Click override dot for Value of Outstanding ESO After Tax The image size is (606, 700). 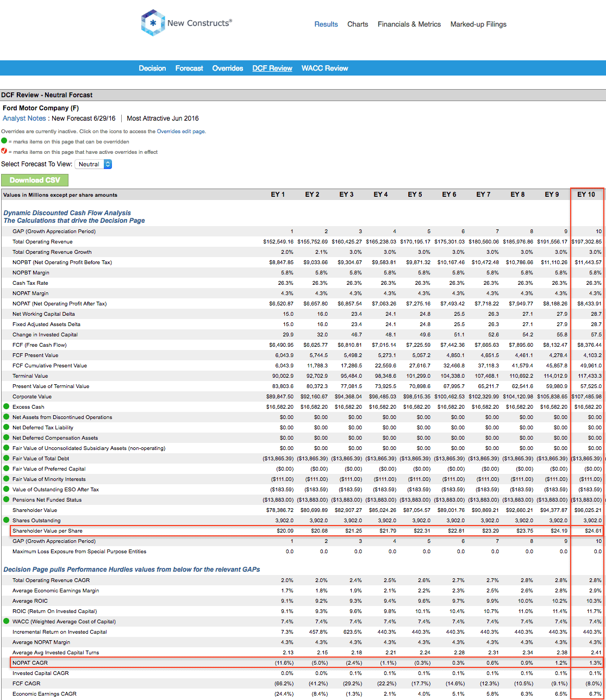click(x=6, y=489)
